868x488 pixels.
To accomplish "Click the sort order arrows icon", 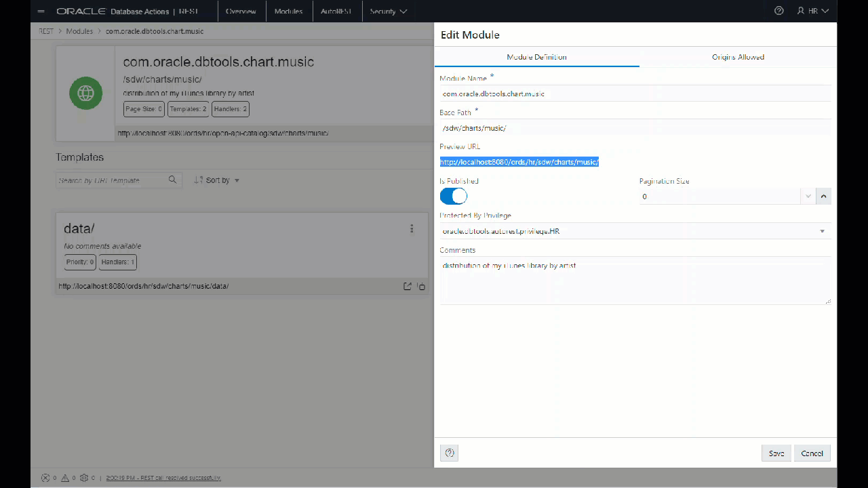I will [x=199, y=180].
